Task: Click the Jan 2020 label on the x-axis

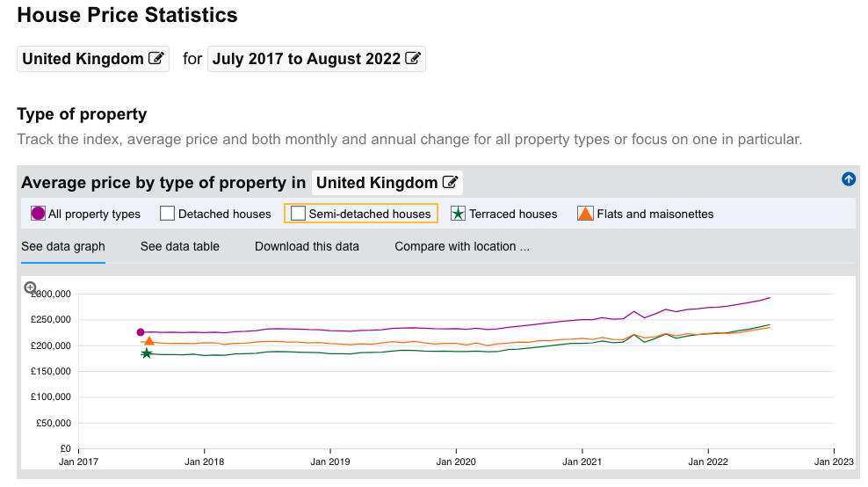Action: click(x=456, y=461)
